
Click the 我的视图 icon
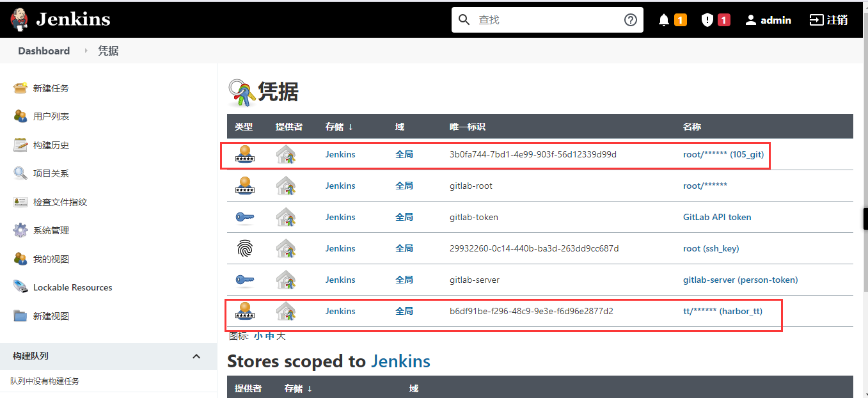pyautogui.click(x=19, y=258)
